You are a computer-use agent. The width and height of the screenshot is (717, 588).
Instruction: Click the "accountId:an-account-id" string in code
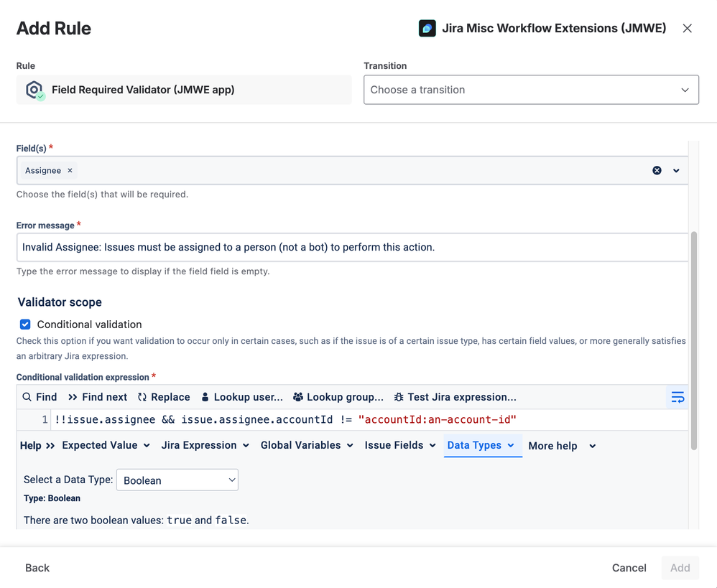[x=437, y=419]
